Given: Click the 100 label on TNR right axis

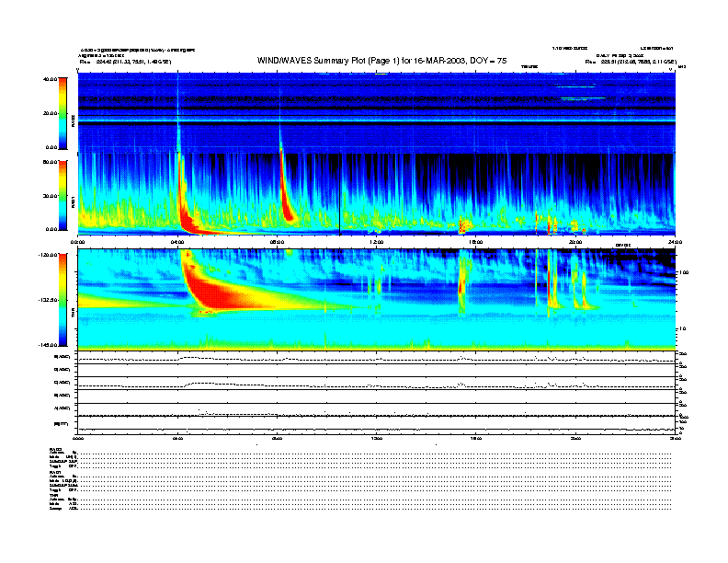Looking at the screenshot, I should coord(683,272).
